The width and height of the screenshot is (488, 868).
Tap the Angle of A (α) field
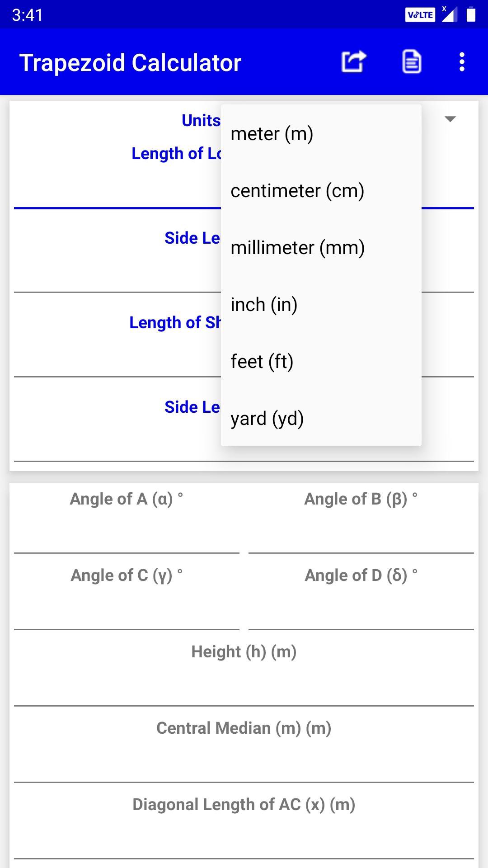127,533
